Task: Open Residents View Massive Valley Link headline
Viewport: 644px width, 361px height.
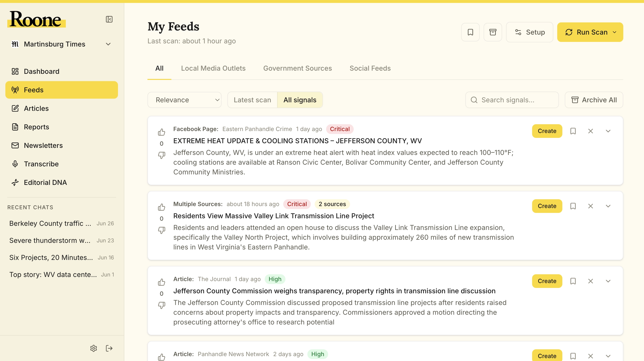Action: tap(273, 216)
